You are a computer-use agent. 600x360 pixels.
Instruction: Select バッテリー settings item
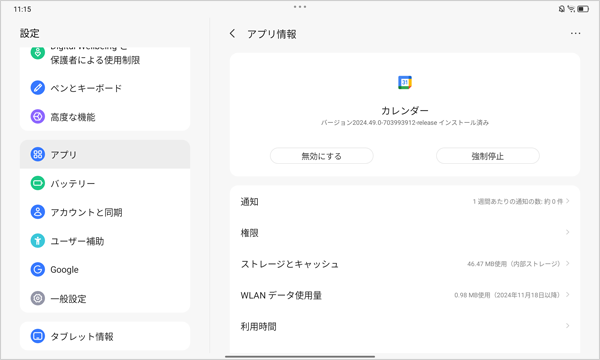[x=105, y=183]
